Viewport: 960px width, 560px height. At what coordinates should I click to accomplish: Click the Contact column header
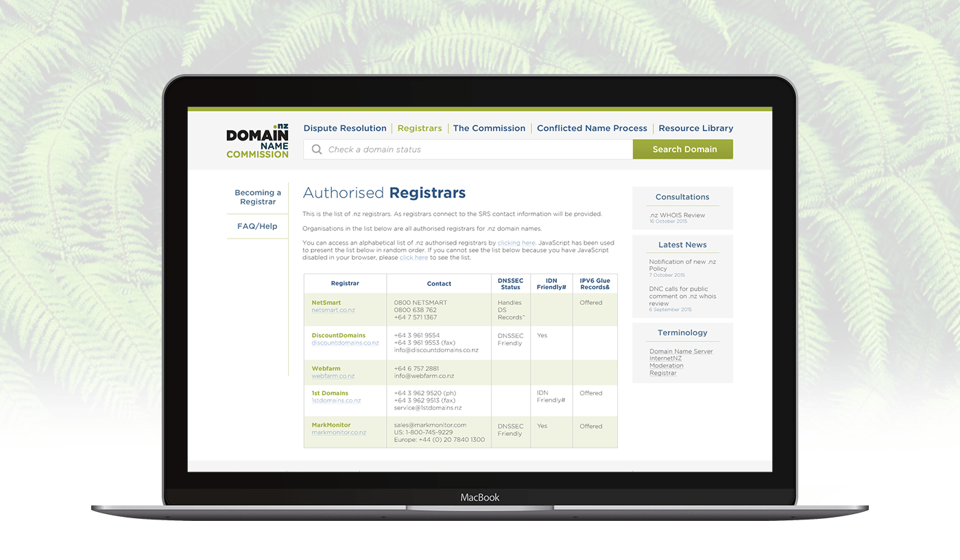[439, 284]
